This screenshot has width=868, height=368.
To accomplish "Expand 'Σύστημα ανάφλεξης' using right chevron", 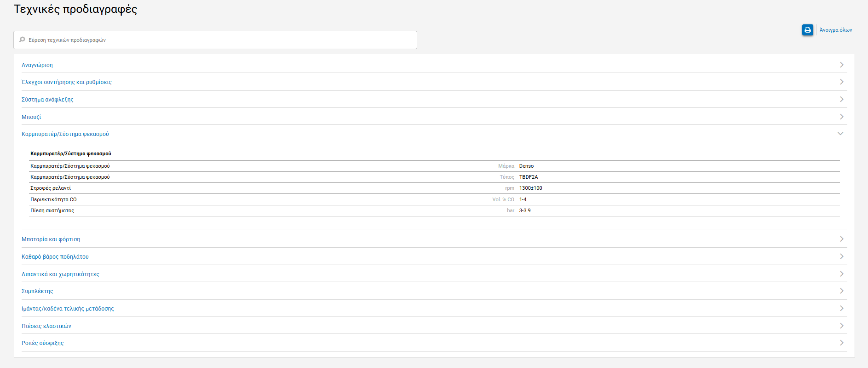I will tap(841, 99).
